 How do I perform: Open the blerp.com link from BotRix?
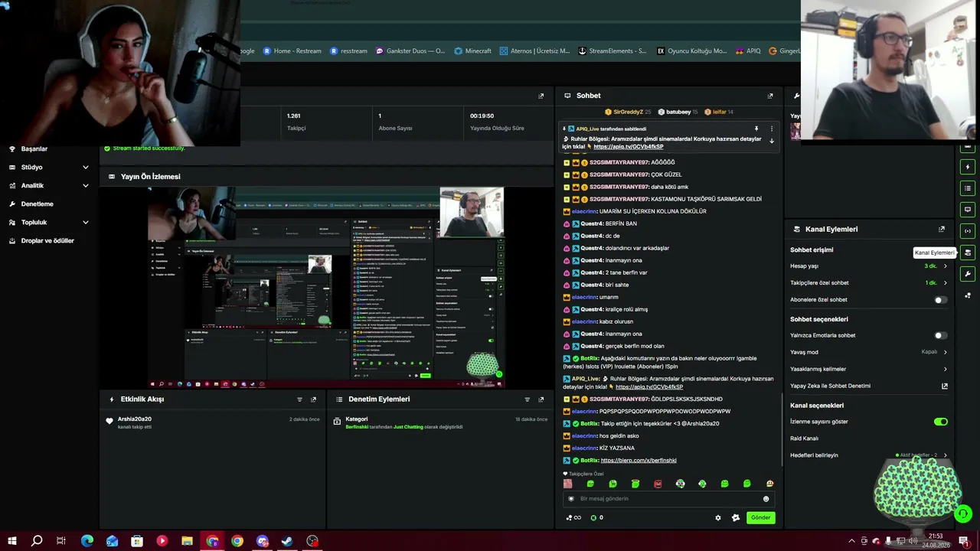[x=639, y=461]
